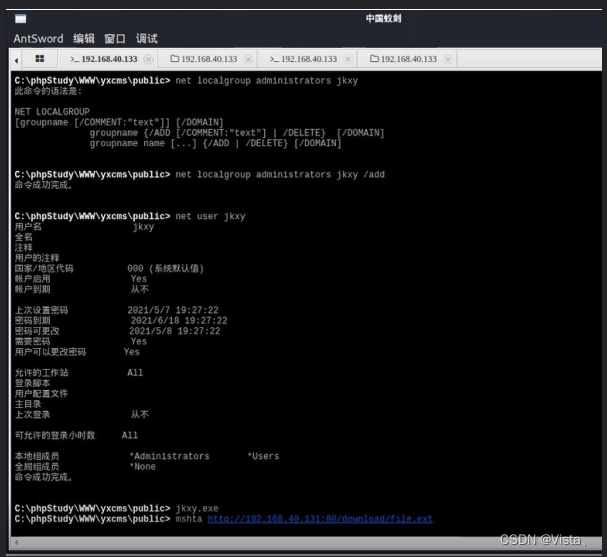Click the horizontal scrollbar at terminal bottom
607x557 pixels.
(x=306, y=542)
